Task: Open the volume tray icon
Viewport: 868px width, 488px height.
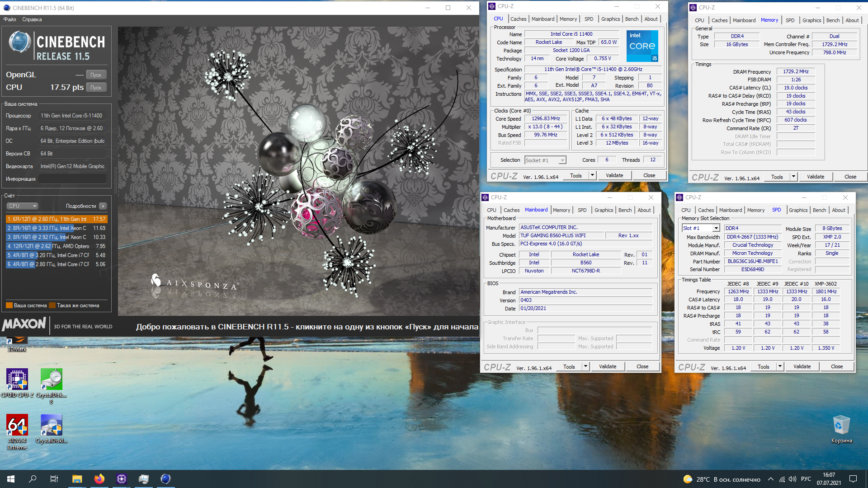Action: [x=792, y=479]
